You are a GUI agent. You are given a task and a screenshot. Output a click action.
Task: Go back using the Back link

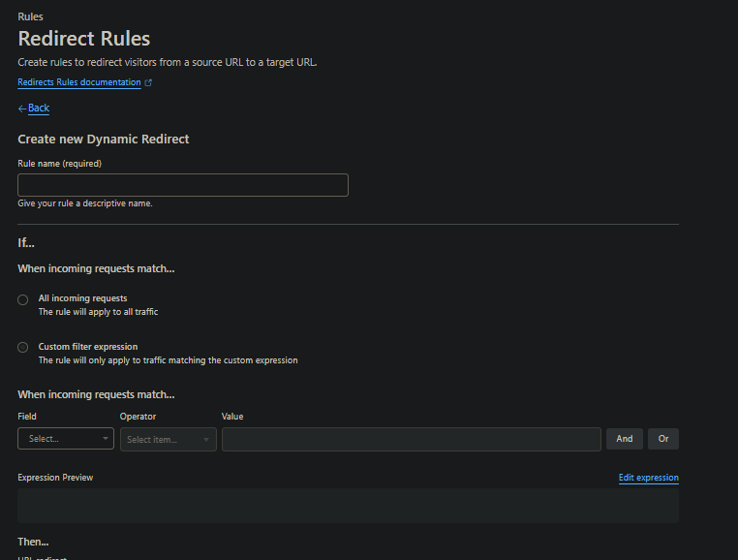pos(39,109)
